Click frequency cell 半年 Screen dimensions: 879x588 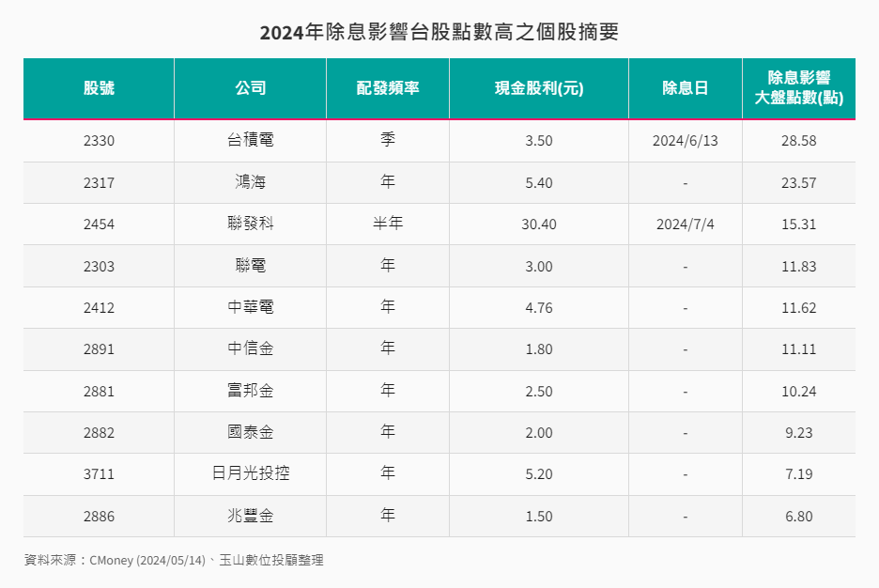[388, 224]
